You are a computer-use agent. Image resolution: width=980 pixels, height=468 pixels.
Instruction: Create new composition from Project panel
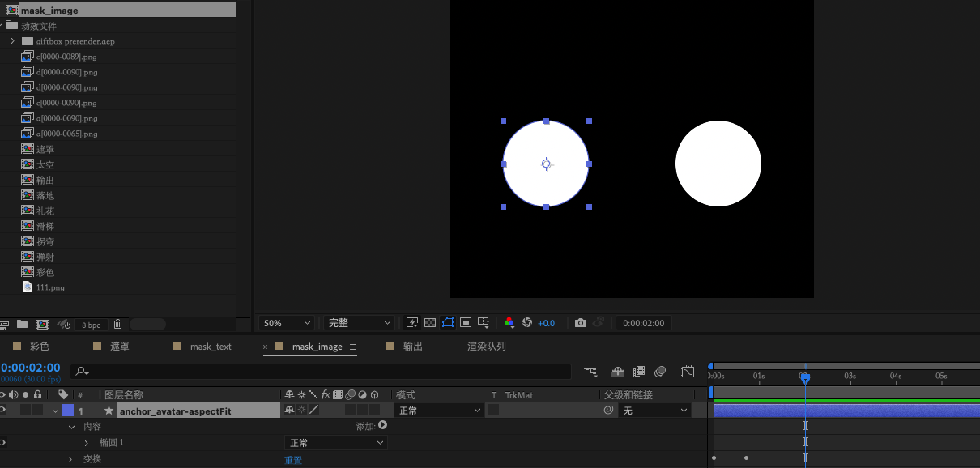42,325
